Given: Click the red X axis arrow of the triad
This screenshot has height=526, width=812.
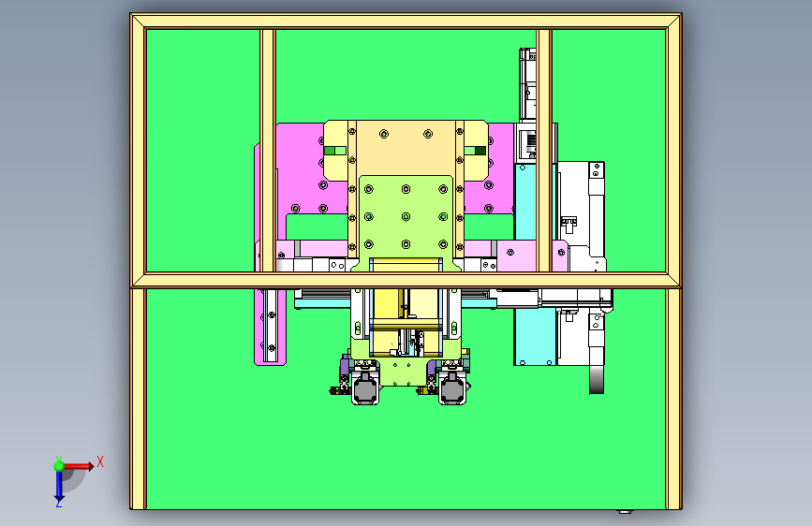Looking at the screenshot, I should pyautogui.click(x=78, y=466).
